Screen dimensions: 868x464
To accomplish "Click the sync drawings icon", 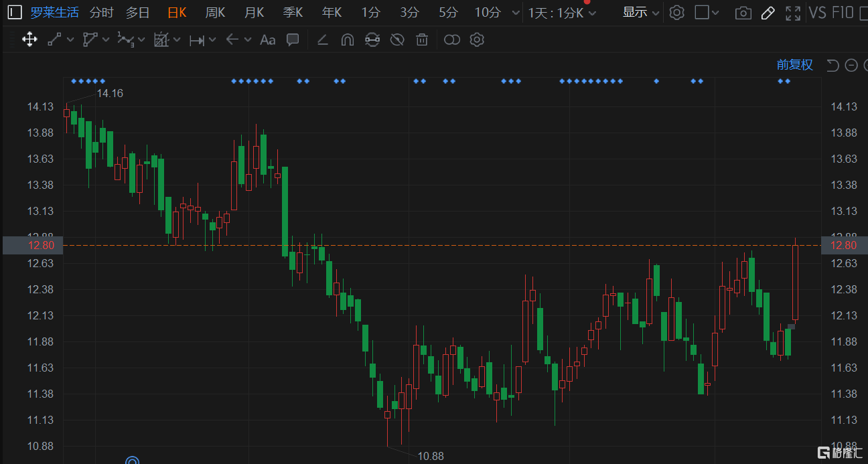I will 372,40.
